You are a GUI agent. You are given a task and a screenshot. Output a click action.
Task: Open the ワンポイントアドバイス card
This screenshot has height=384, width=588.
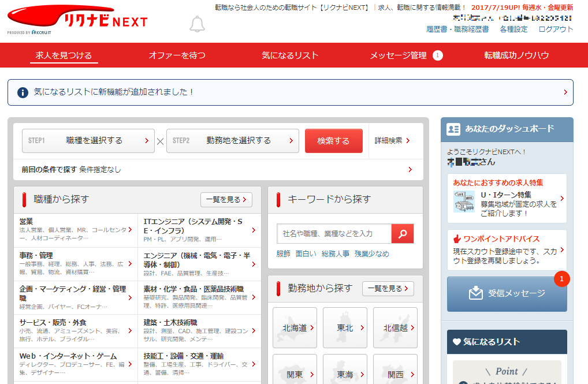pyautogui.click(x=507, y=250)
